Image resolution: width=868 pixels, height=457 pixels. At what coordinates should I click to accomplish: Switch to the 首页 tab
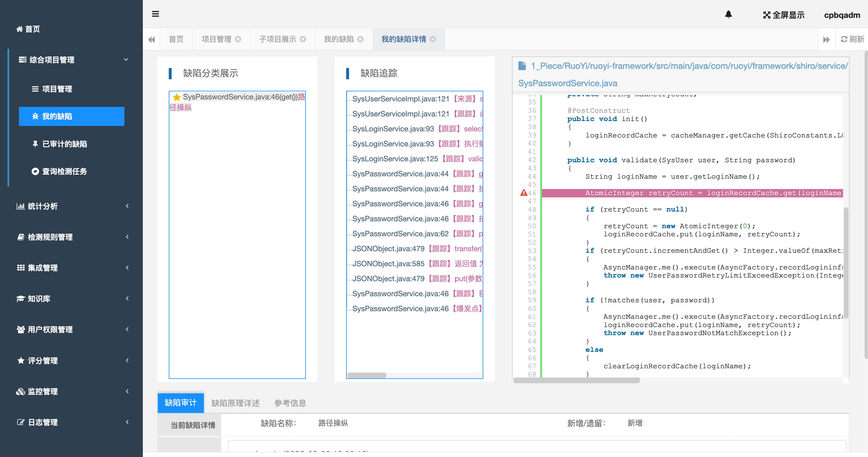pyautogui.click(x=176, y=39)
